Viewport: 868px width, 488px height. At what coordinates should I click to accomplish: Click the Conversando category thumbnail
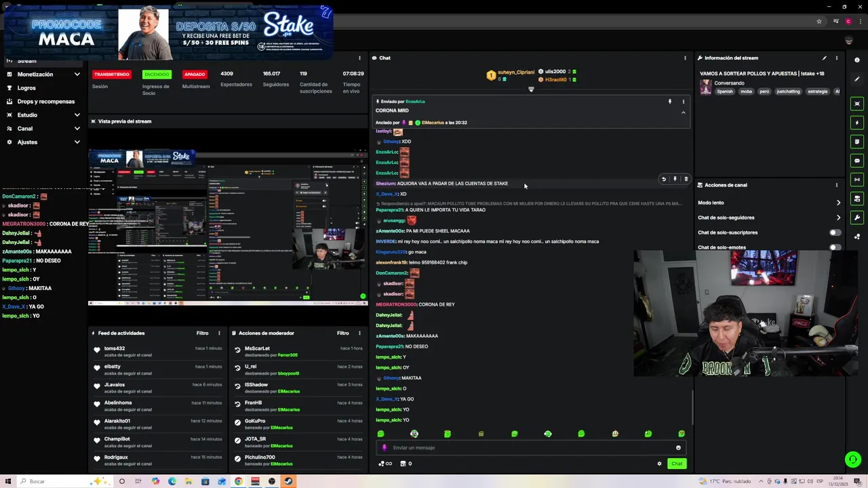(705, 87)
